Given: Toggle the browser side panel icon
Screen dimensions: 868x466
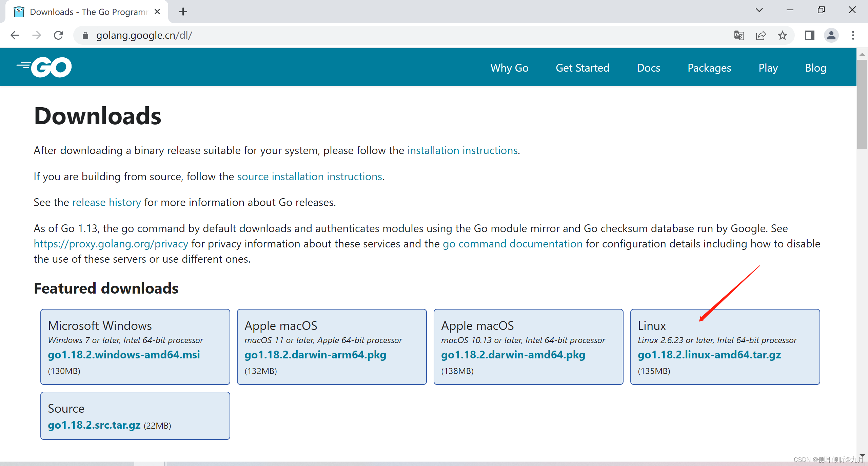Looking at the screenshot, I should [810, 35].
